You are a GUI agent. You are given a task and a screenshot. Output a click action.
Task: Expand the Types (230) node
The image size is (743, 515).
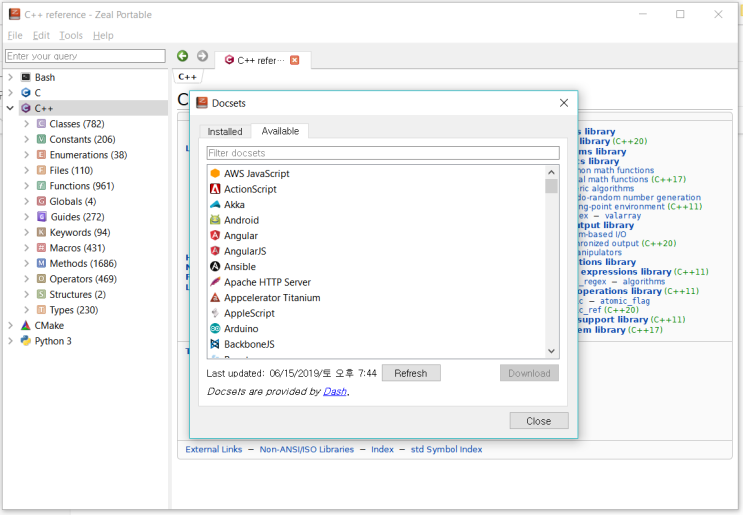click(x=27, y=310)
